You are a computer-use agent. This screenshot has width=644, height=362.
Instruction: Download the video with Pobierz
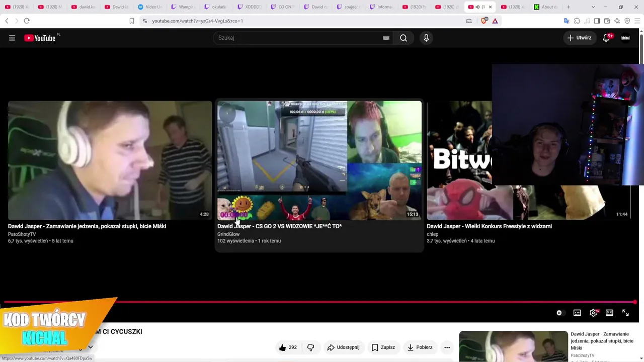click(x=420, y=347)
